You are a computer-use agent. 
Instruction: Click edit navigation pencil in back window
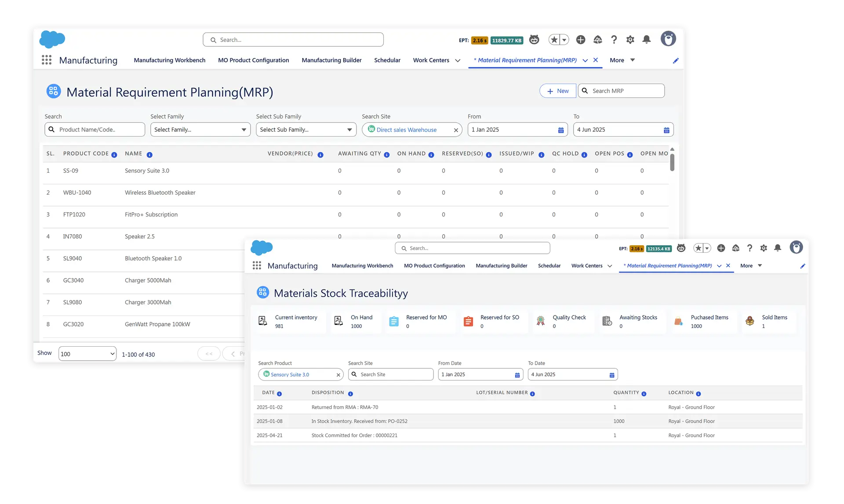(x=676, y=61)
